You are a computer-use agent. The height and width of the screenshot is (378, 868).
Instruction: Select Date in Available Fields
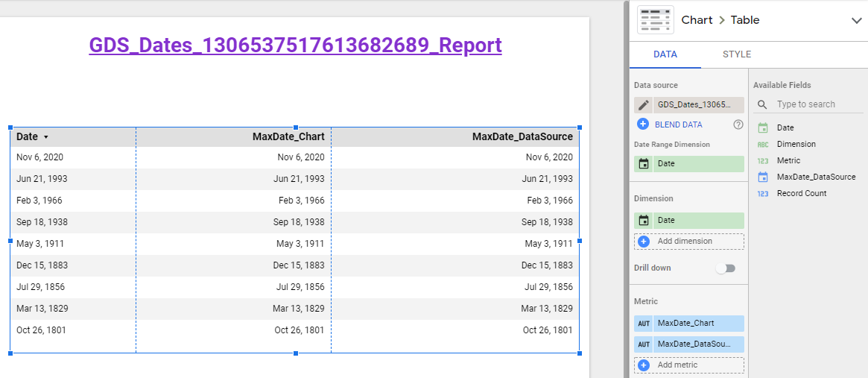click(x=785, y=127)
